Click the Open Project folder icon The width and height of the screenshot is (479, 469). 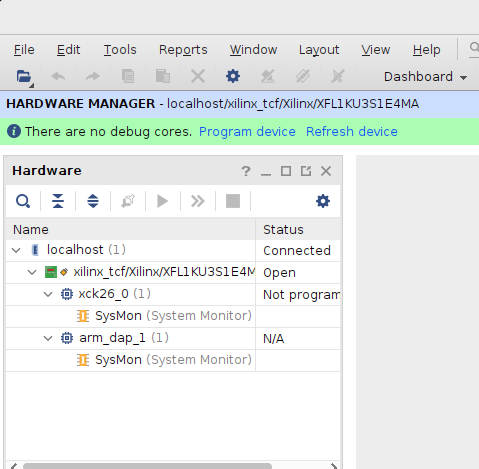pyautogui.click(x=24, y=77)
